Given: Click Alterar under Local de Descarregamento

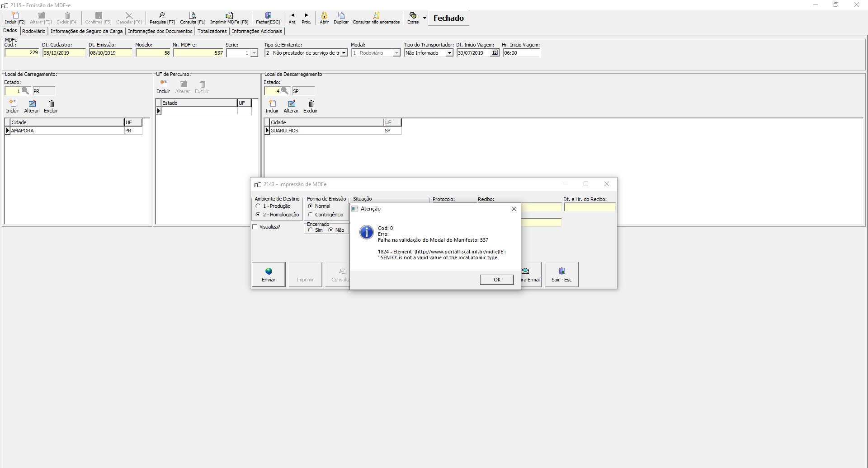Looking at the screenshot, I should click(x=291, y=107).
